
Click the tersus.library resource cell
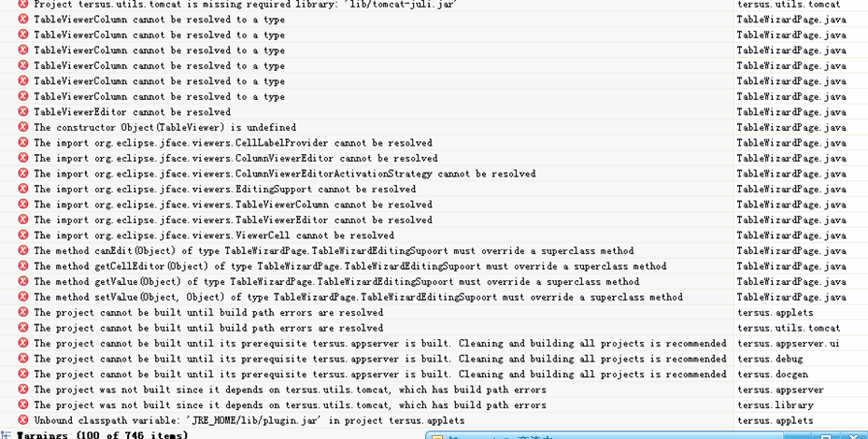pos(775,405)
